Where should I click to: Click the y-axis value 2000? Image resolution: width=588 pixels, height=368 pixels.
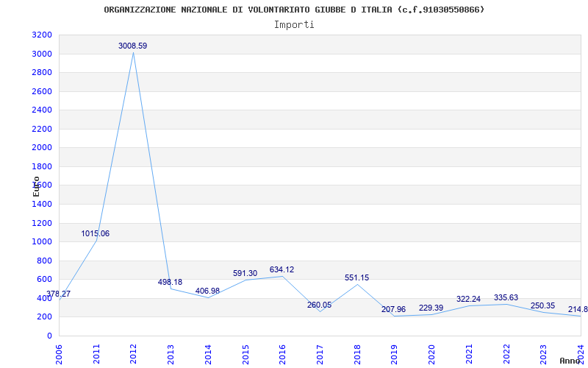(43, 148)
